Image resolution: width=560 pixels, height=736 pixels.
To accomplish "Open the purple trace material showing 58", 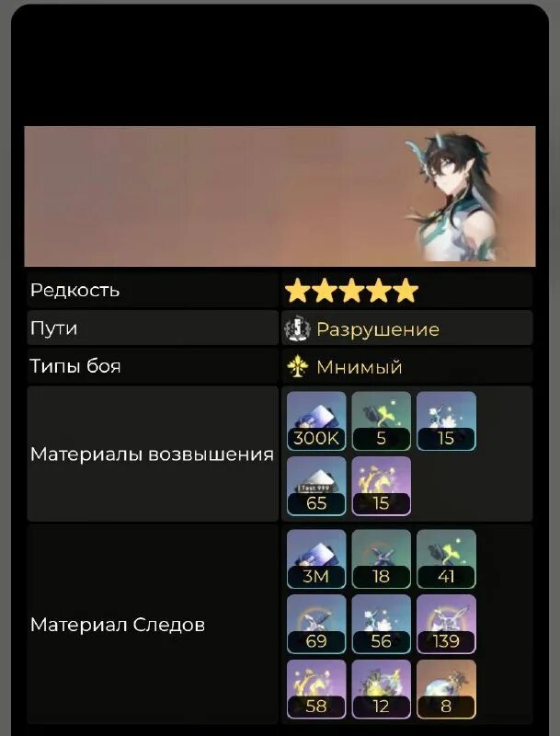I will pos(316,689).
